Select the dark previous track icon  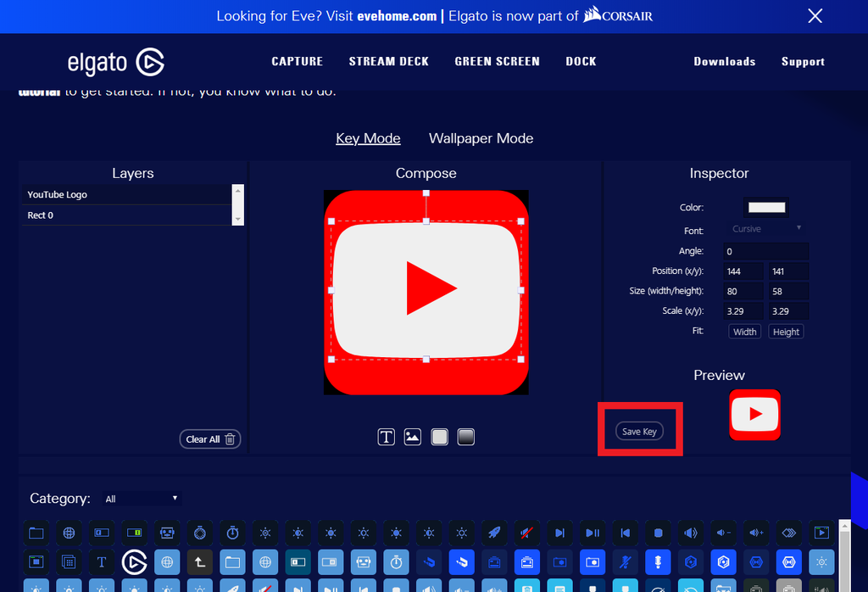tap(625, 533)
